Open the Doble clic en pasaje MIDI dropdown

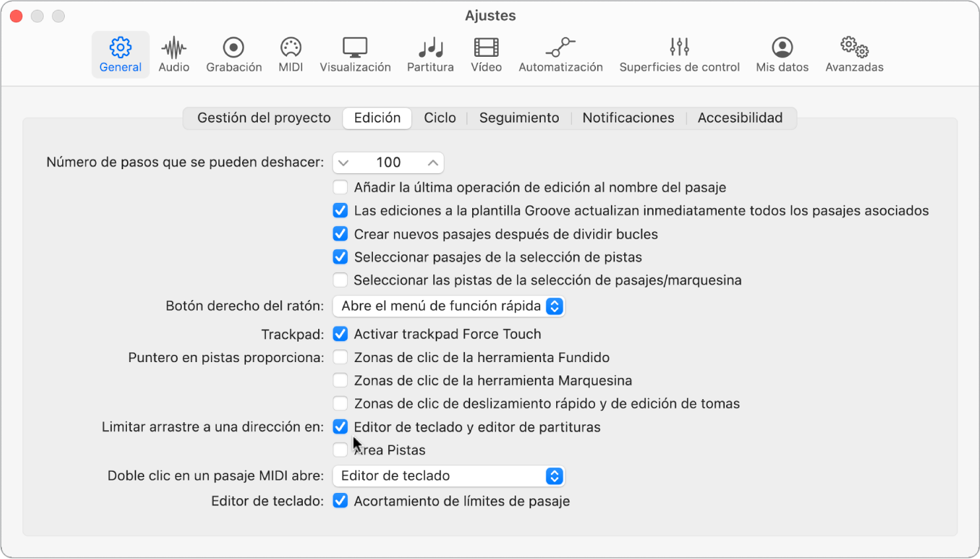pos(449,476)
